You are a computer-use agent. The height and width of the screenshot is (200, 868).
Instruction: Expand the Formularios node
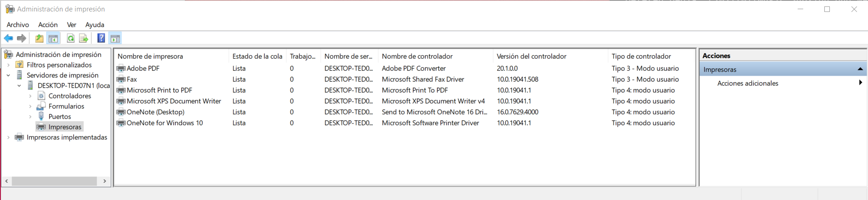coord(30,106)
